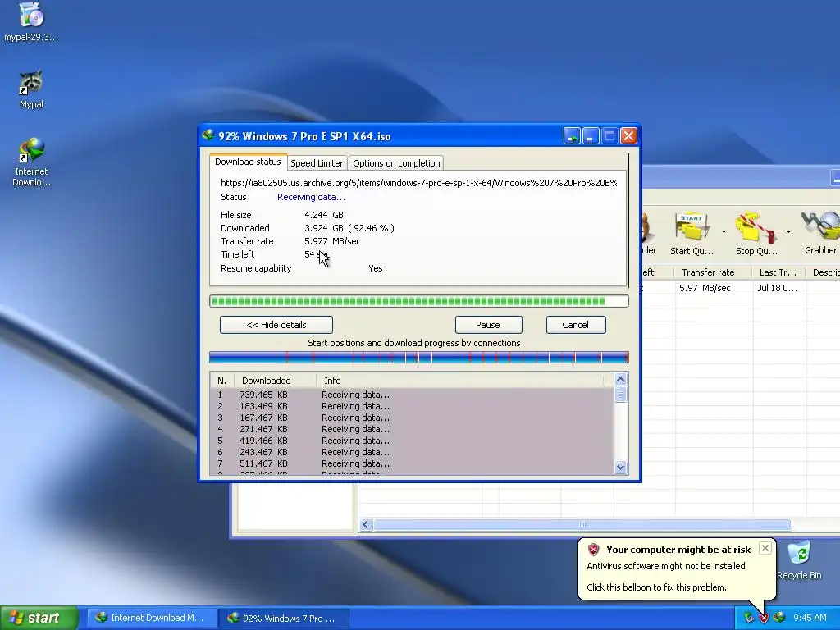Open the Start menu
Image resolution: width=840 pixels, height=630 pixels.
pyautogui.click(x=39, y=618)
